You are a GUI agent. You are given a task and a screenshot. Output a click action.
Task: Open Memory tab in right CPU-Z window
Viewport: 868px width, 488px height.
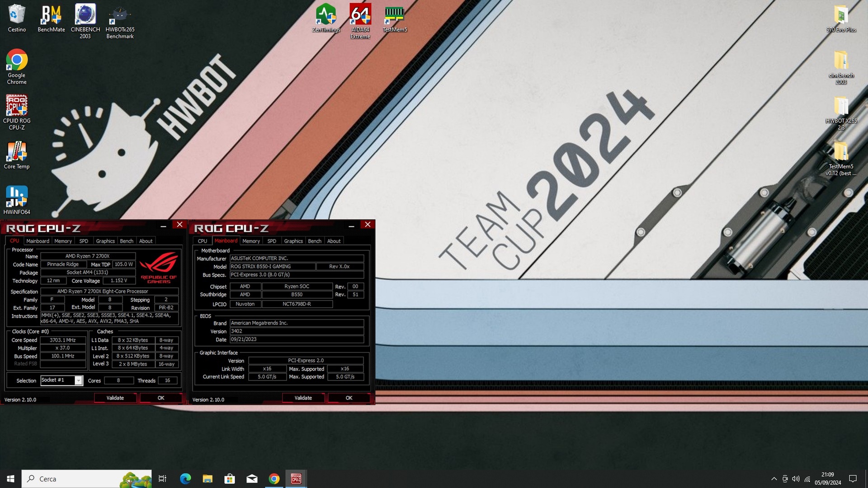point(251,241)
